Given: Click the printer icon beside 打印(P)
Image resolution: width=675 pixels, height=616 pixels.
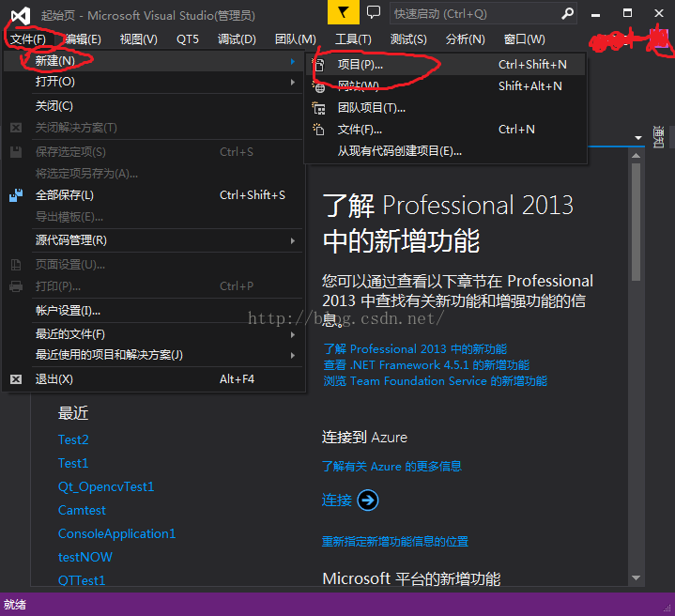Looking at the screenshot, I should (x=16, y=286).
